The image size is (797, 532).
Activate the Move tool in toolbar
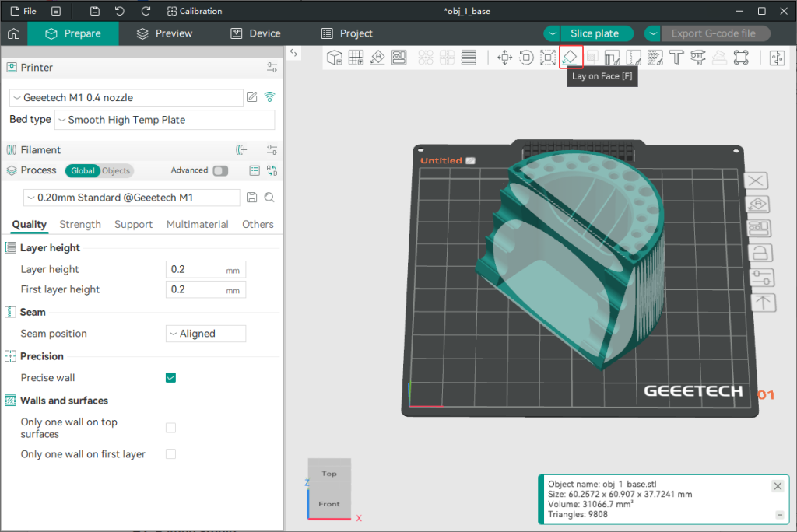tap(504, 57)
